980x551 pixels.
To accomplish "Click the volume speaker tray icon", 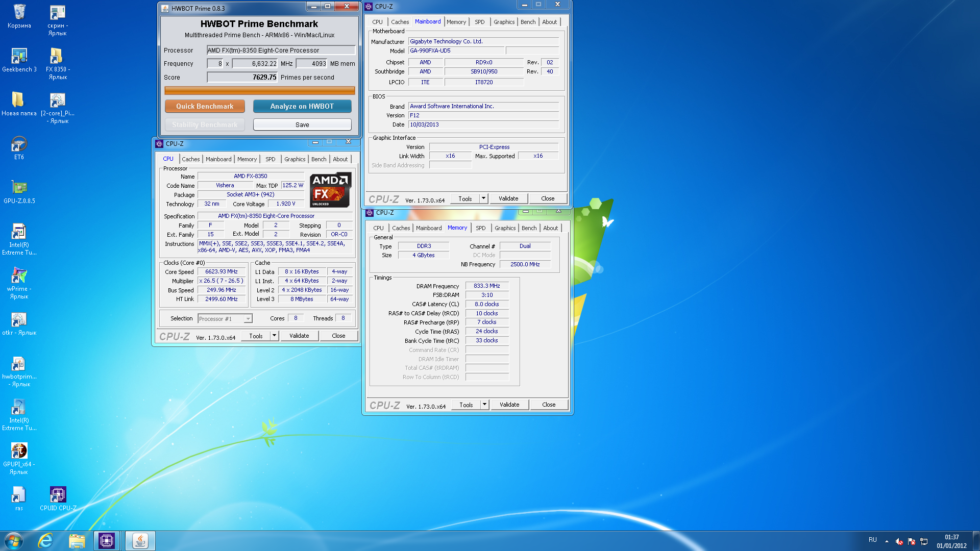I will [899, 541].
